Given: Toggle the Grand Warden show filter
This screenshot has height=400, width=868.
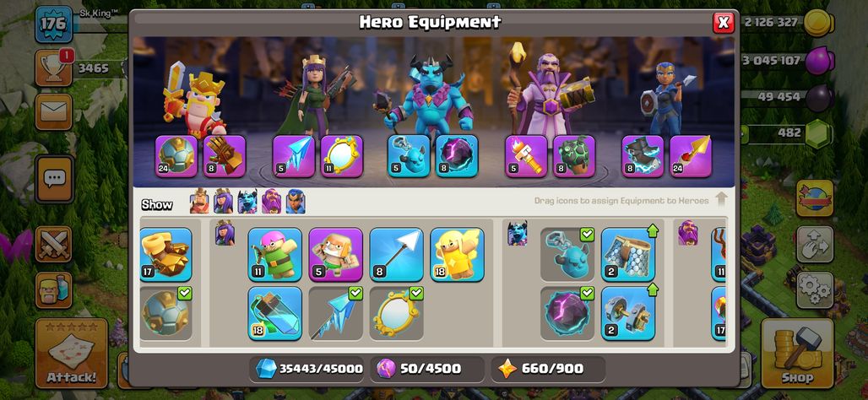Looking at the screenshot, I should click(271, 202).
